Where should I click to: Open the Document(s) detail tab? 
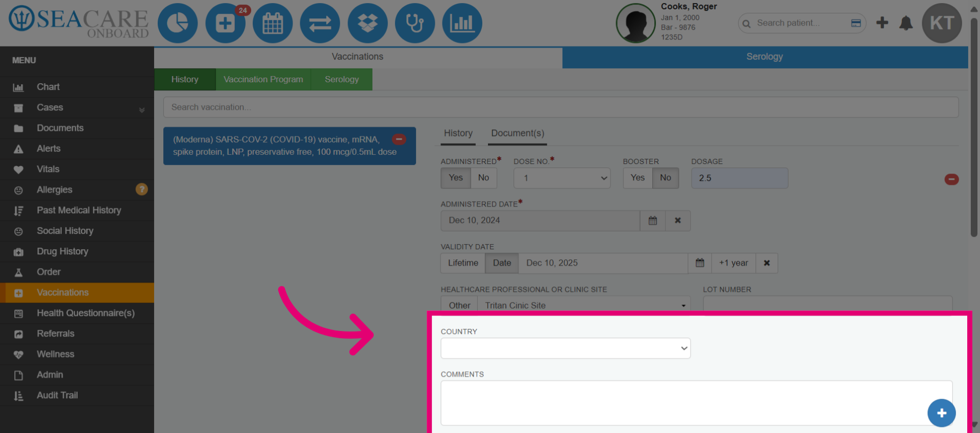(x=518, y=134)
